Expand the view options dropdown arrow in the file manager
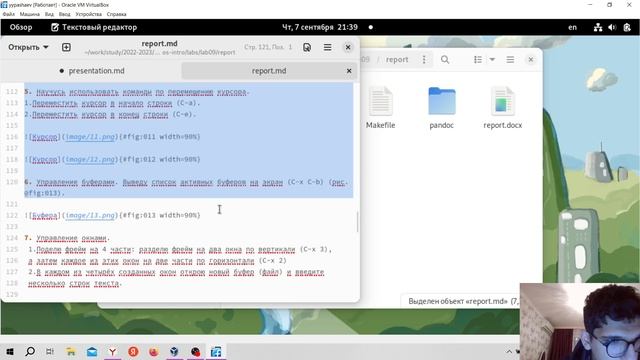The width and height of the screenshot is (640, 360). pyautogui.click(x=492, y=60)
